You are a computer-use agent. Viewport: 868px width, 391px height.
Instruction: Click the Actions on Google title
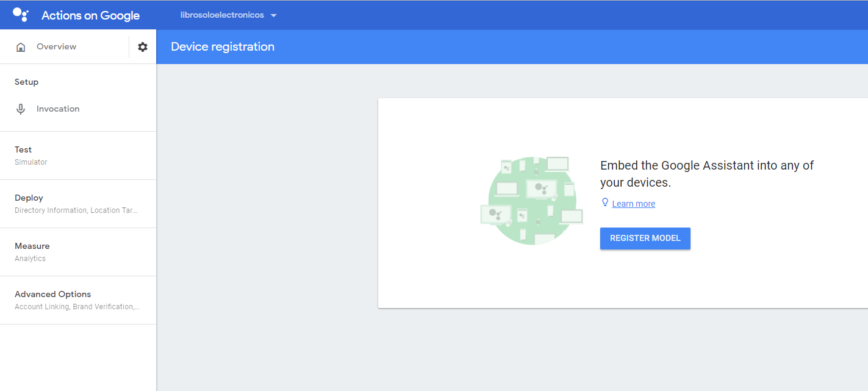tap(90, 16)
